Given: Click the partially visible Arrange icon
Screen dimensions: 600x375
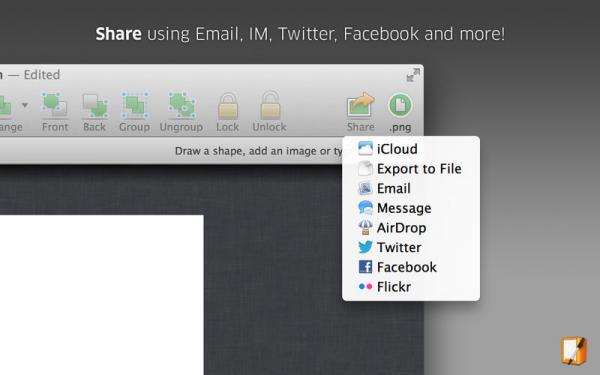Looking at the screenshot, I should pos(5,106).
